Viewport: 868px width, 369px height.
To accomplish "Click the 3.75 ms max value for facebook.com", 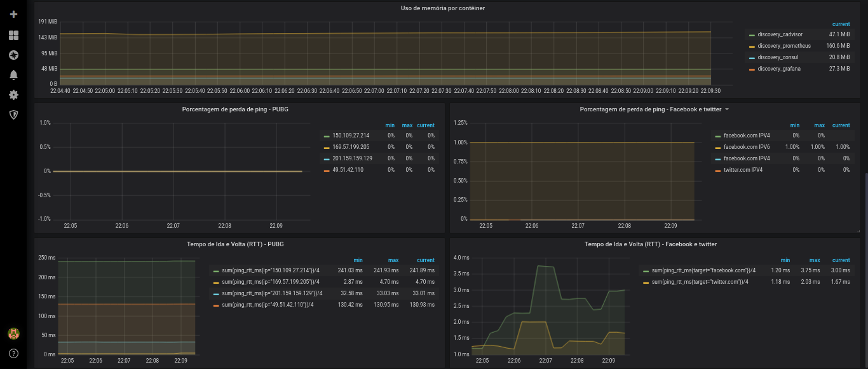I will click(x=811, y=270).
